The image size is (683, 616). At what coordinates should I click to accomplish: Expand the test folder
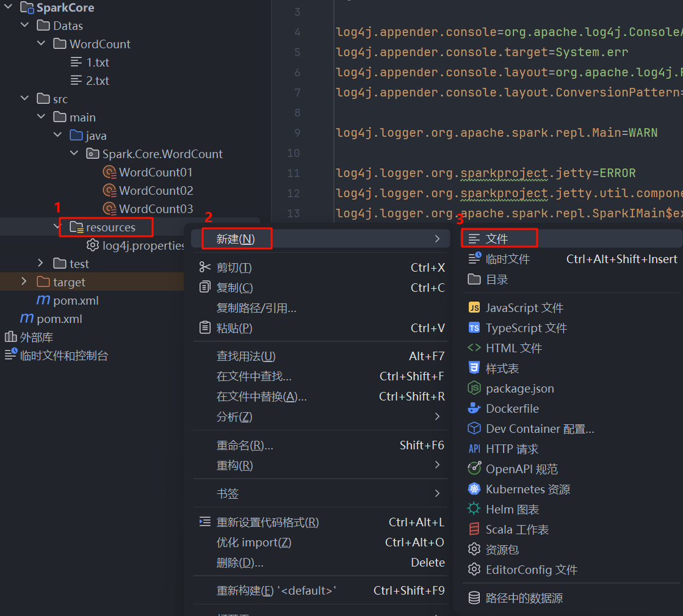41,263
